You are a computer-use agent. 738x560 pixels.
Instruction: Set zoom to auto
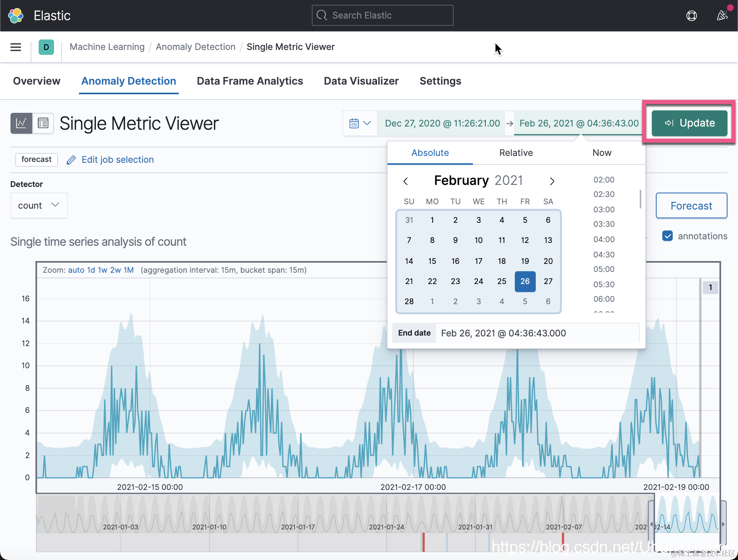[x=76, y=270]
